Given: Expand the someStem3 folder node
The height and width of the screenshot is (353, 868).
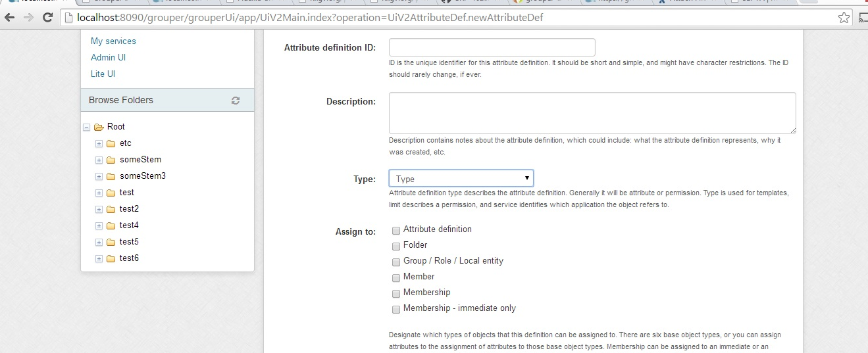Looking at the screenshot, I should [x=99, y=176].
